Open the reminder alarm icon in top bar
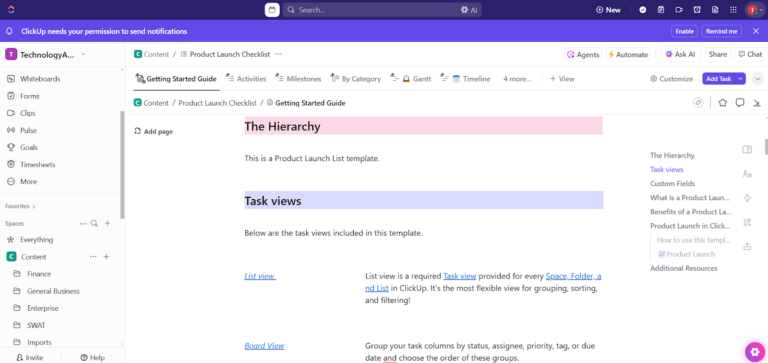 [697, 10]
